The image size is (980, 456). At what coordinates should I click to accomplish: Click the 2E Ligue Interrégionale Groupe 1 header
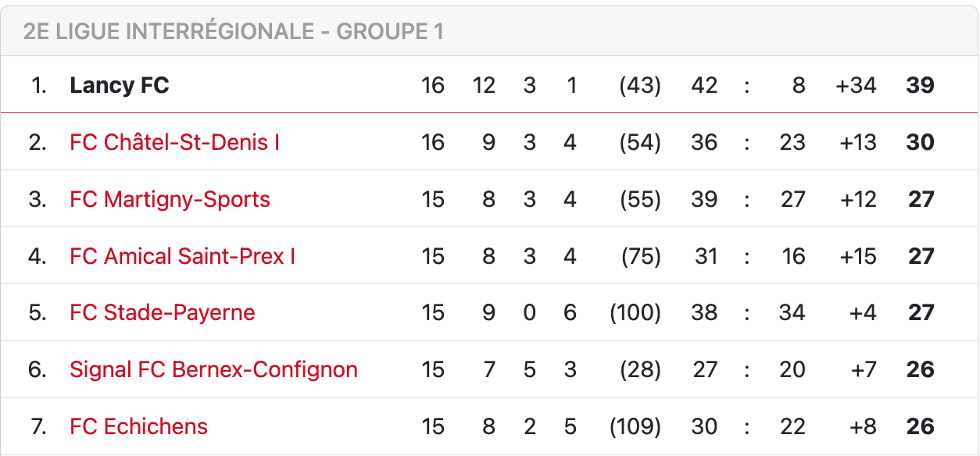coord(233,31)
